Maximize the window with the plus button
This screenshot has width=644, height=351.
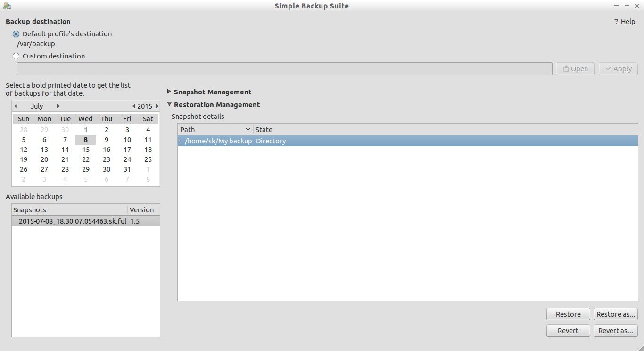click(x=627, y=6)
